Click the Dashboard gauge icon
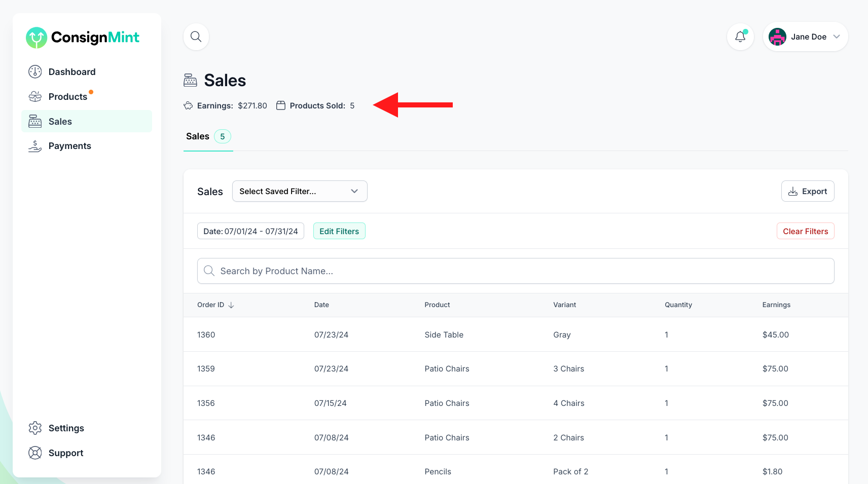The image size is (868, 484). point(35,72)
